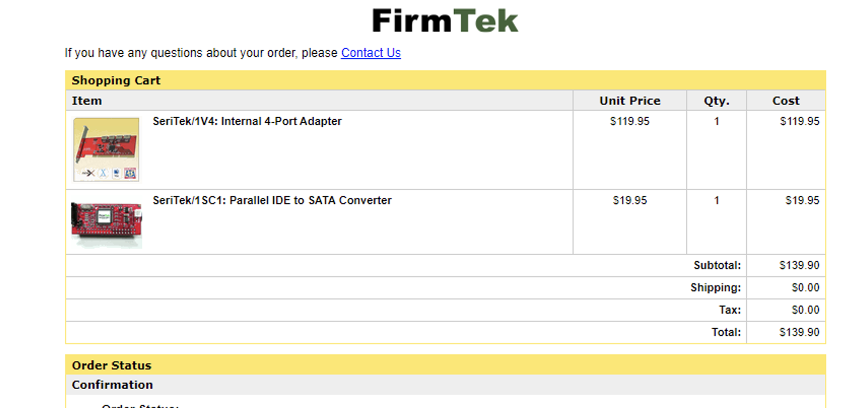Click the Shipping amount $0.00
This screenshot has width=868, height=408.
point(806,288)
